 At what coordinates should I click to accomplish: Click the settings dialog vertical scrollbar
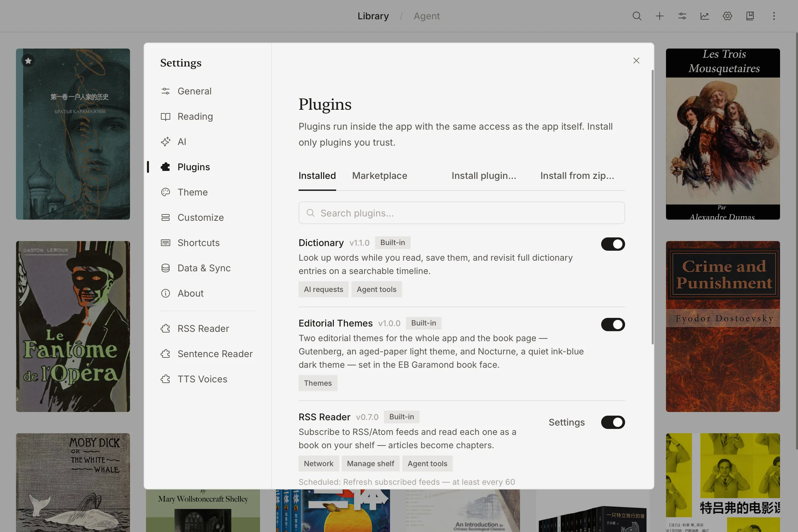(652, 207)
